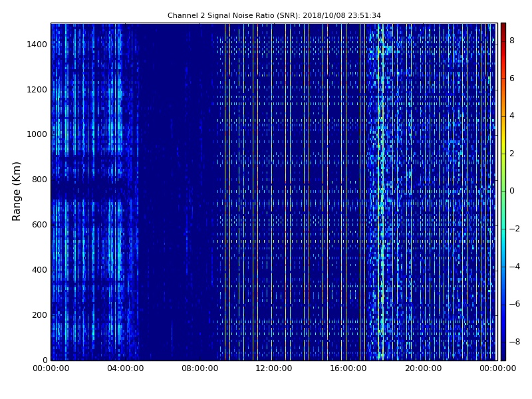The image size is (532, 399).
Task: Click the y-axis tick label 600
Action: (x=39, y=225)
